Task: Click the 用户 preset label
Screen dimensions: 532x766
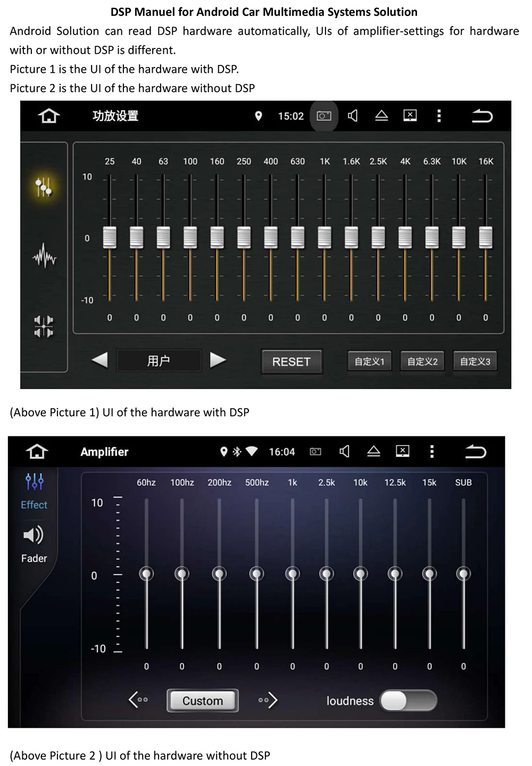Action: pos(159,361)
